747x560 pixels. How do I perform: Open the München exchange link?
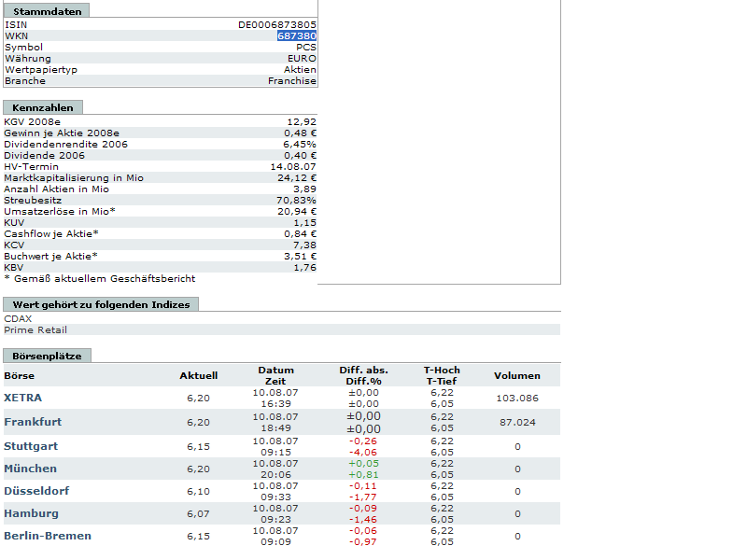point(30,469)
